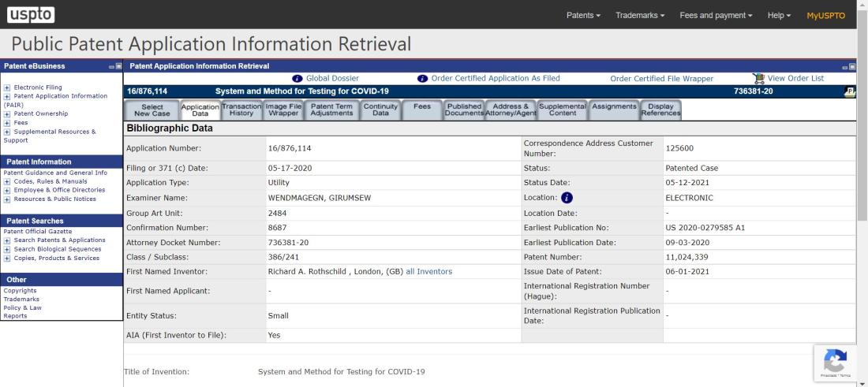The image size is (868, 387).
Task: Click the reCAPTCHA badge
Action: (x=836, y=363)
